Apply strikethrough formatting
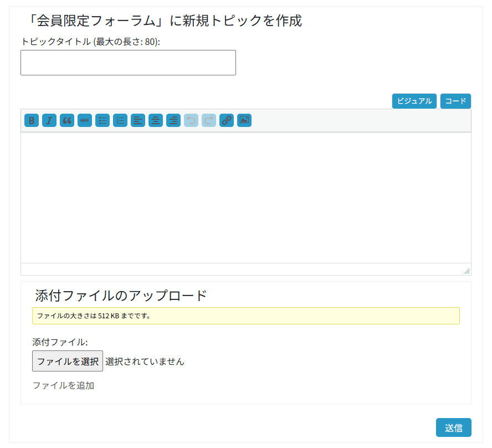Screen dimensions: 492x448 tap(85, 120)
